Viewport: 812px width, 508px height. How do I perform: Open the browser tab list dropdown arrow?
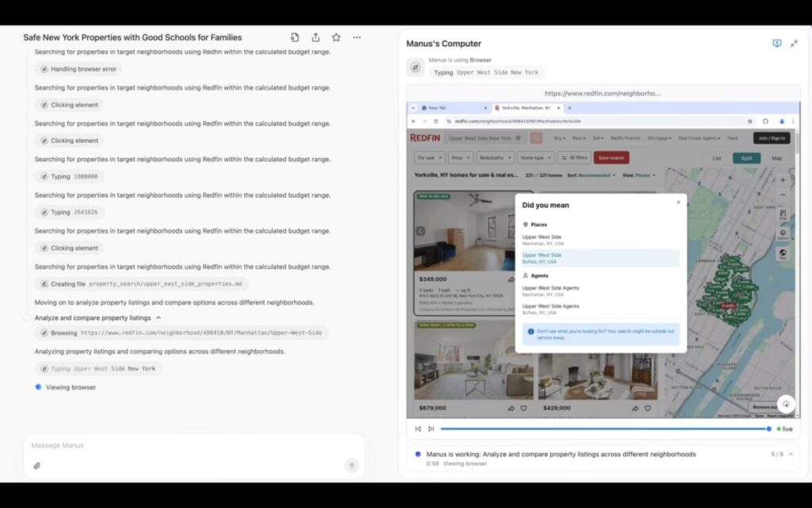(413, 108)
